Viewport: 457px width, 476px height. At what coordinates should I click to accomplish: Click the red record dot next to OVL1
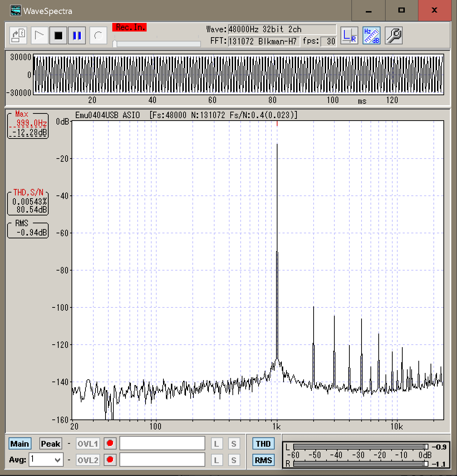click(x=110, y=443)
